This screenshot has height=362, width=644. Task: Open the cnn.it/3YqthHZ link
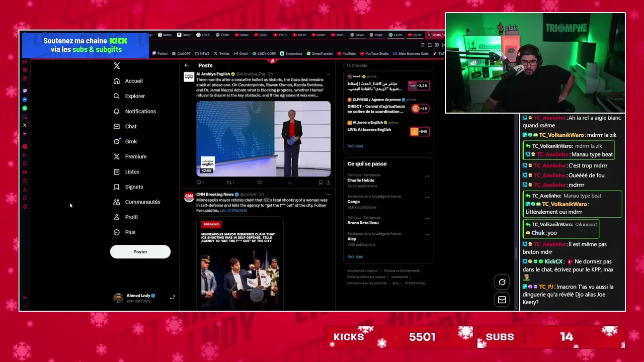pyautogui.click(x=233, y=210)
